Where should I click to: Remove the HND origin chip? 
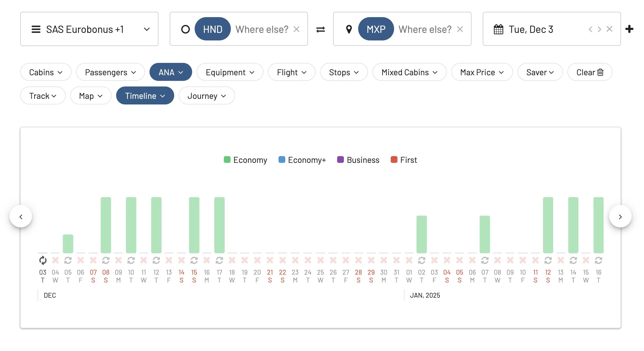click(213, 29)
